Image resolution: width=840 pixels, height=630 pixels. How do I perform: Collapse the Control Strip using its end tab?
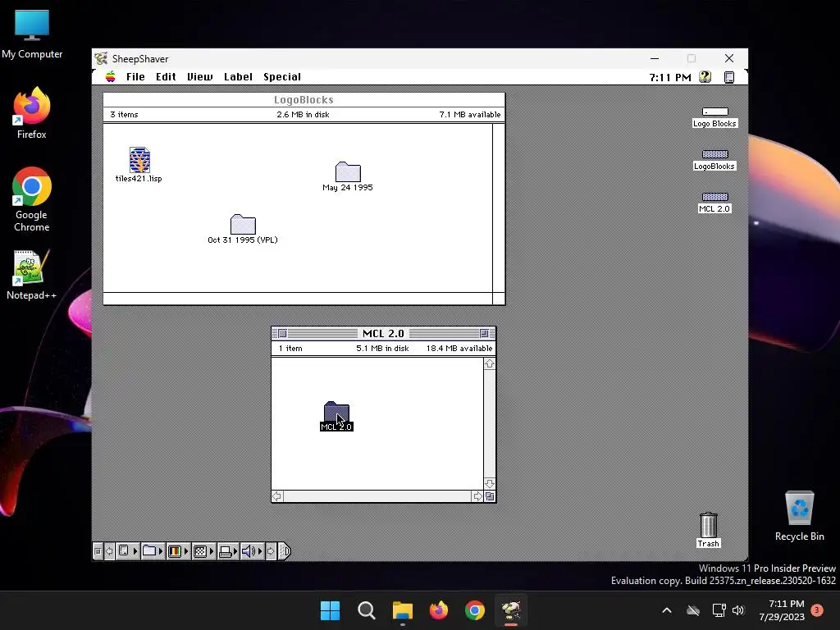[285, 551]
